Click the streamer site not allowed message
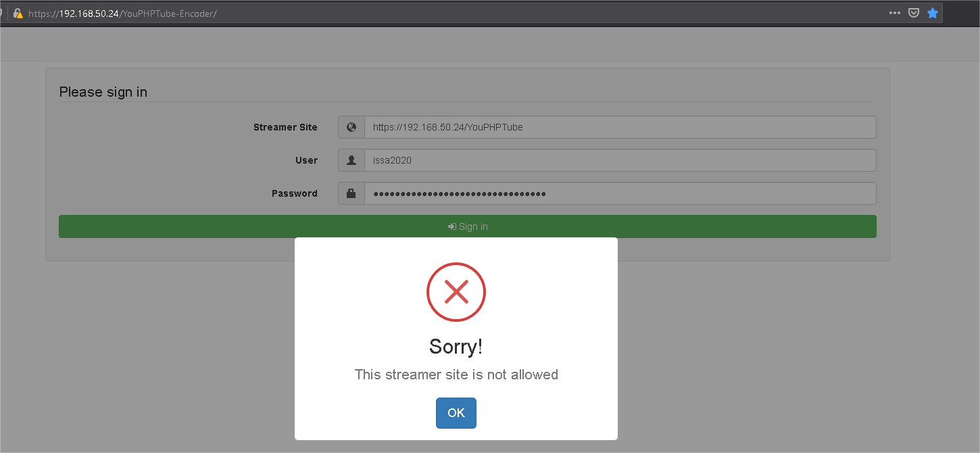 [456, 374]
